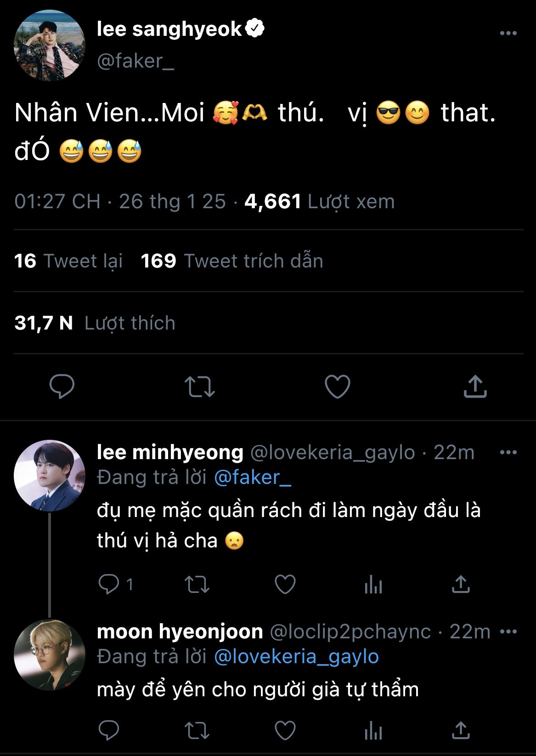Viewport: 536px width, 756px height.
Task: Share moon hyeonjoon's reply
Action: (460, 730)
